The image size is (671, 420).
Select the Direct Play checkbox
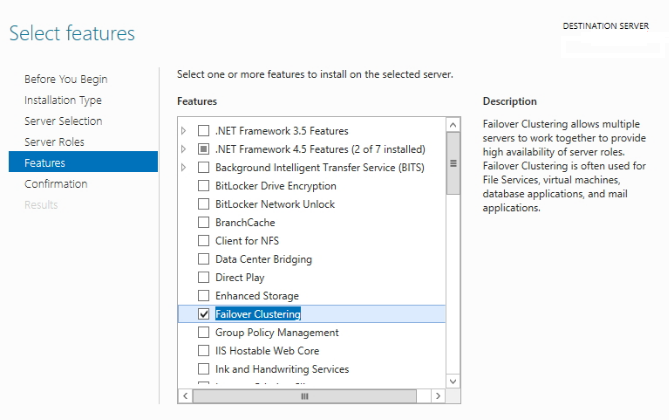(x=204, y=277)
